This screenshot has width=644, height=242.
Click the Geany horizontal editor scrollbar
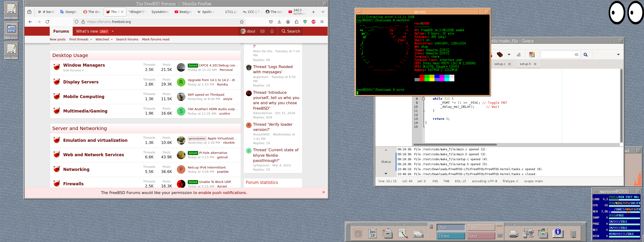tap(455, 144)
